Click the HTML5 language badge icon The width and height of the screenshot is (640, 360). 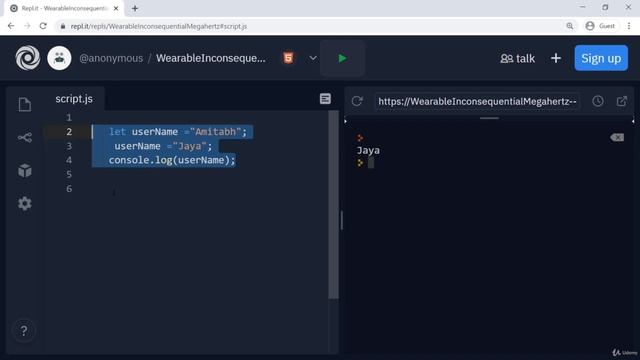coord(288,58)
